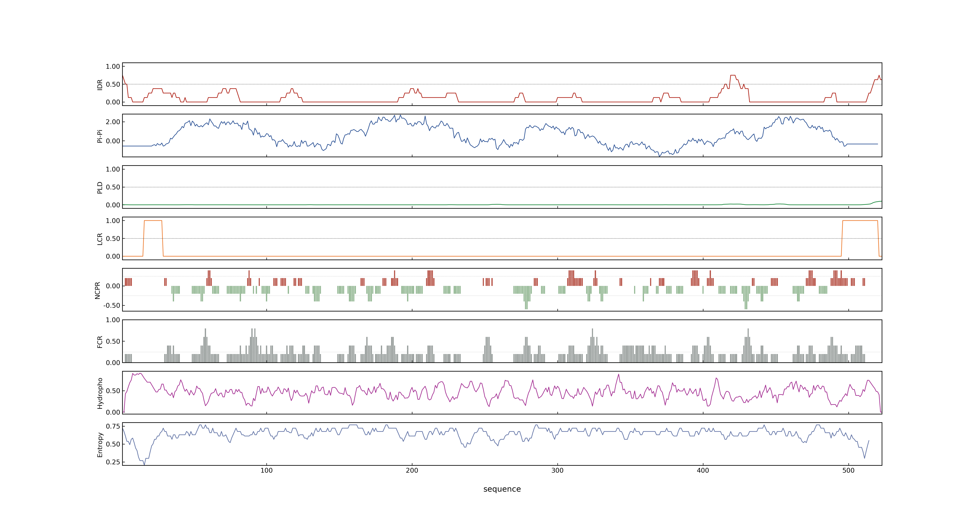Click the -0.50 tick of the NCPR panel
Viewport: 980px width, 523px height.
click(x=111, y=305)
